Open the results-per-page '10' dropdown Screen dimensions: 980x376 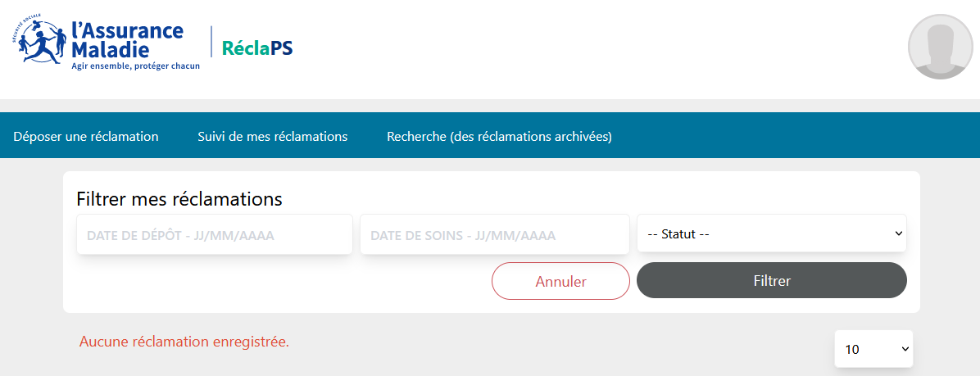[873, 348]
